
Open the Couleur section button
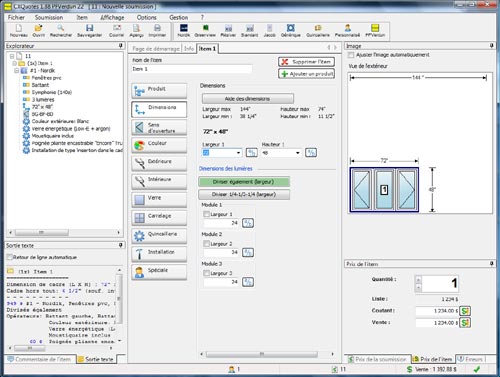[159, 145]
